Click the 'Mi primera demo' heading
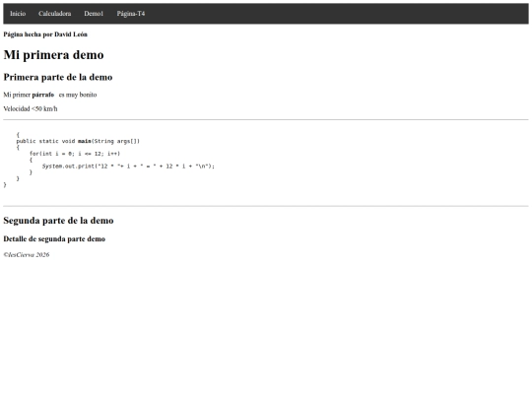 tap(53, 54)
